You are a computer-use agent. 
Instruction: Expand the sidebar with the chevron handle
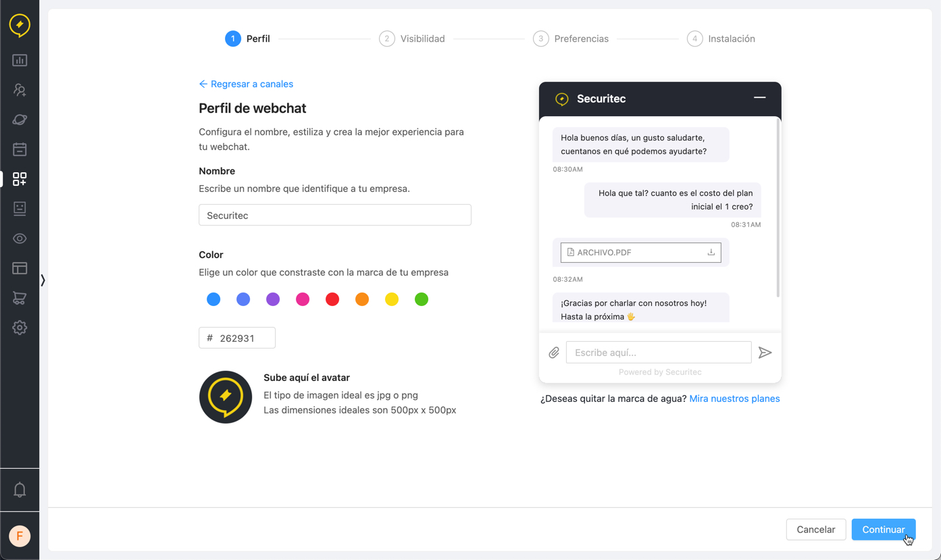coord(43,280)
